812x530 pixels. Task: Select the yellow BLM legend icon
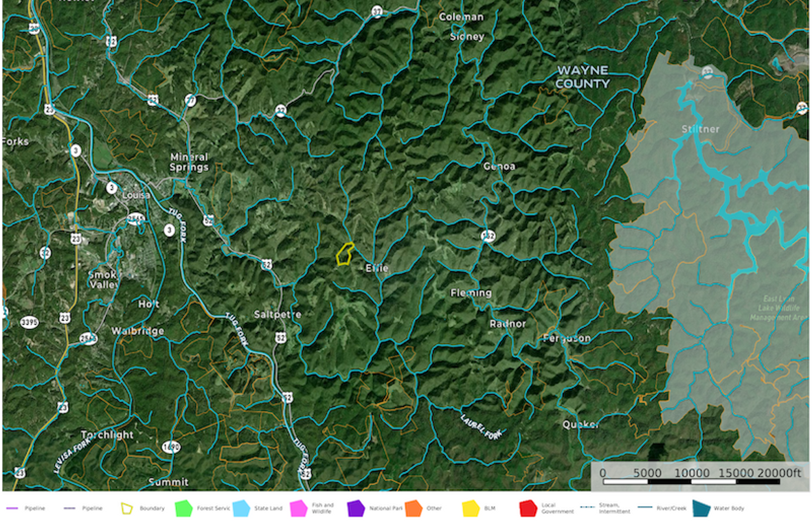point(471,508)
